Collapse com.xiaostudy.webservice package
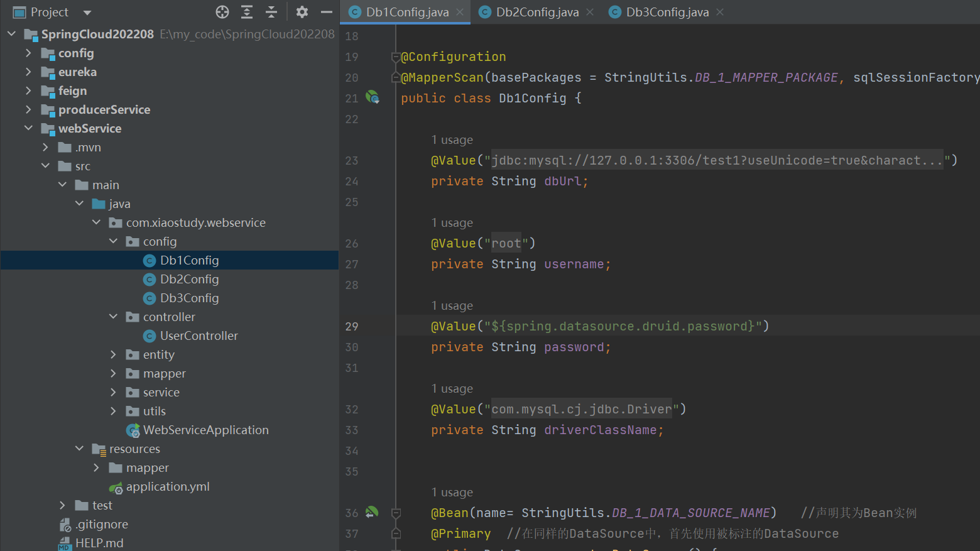 pos(96,222)
